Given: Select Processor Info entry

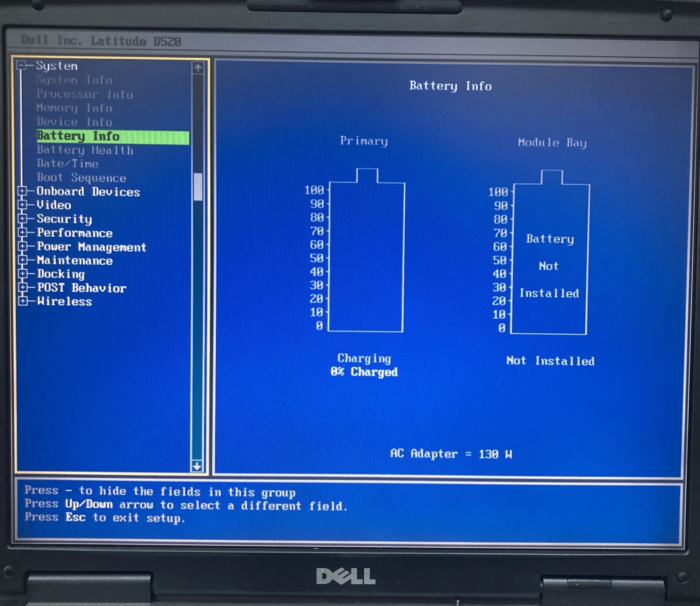Looking at the screenshot, I should [84, 94].
